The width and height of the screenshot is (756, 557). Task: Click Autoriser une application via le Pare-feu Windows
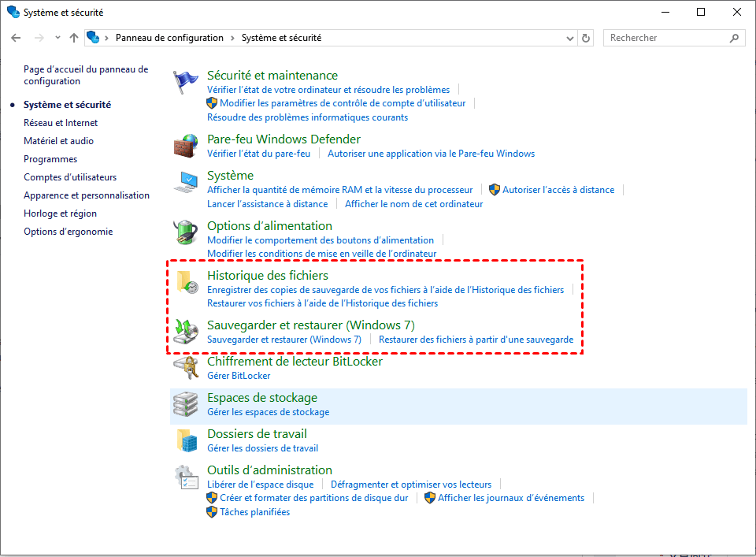click(x=431, y=154)
